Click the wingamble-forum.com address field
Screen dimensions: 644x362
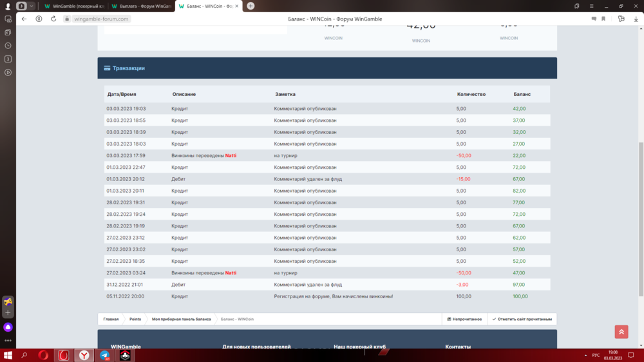102,19
